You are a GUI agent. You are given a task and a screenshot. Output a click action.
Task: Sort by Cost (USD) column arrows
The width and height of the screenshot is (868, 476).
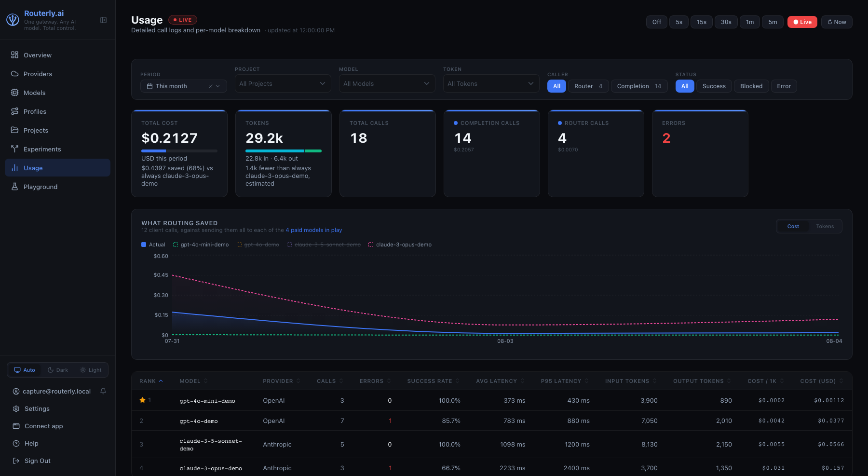(841, 381)
